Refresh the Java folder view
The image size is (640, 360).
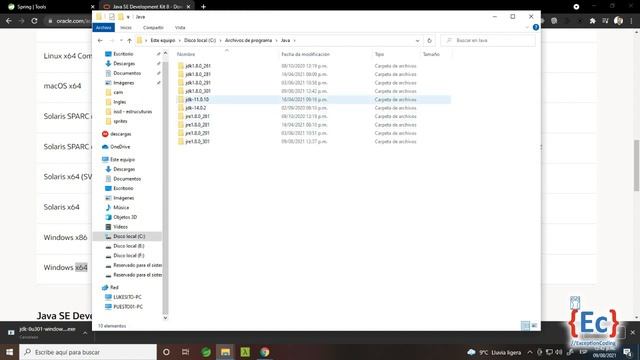tap(429, 40)
